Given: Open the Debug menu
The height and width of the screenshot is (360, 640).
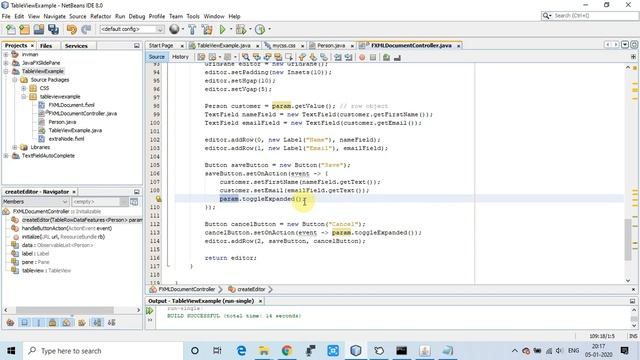Looking at the screenshot, I should click(x=137, y=16).
